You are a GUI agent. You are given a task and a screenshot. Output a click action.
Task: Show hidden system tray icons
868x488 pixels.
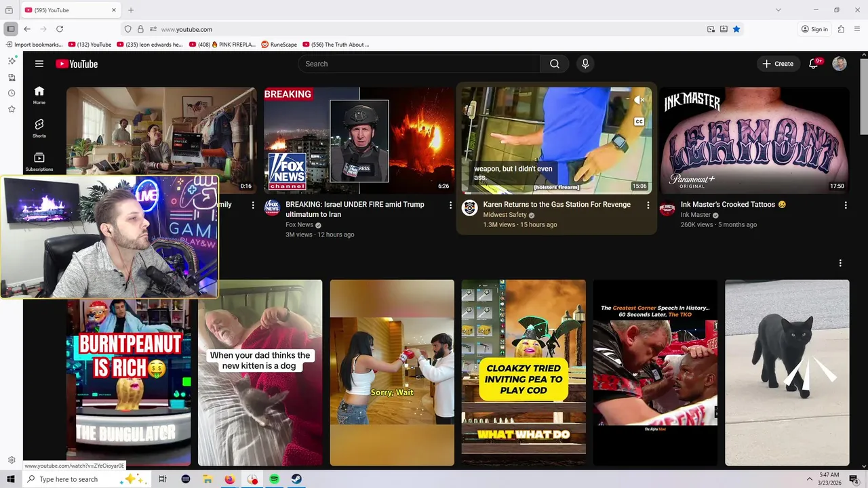[809, 479]
